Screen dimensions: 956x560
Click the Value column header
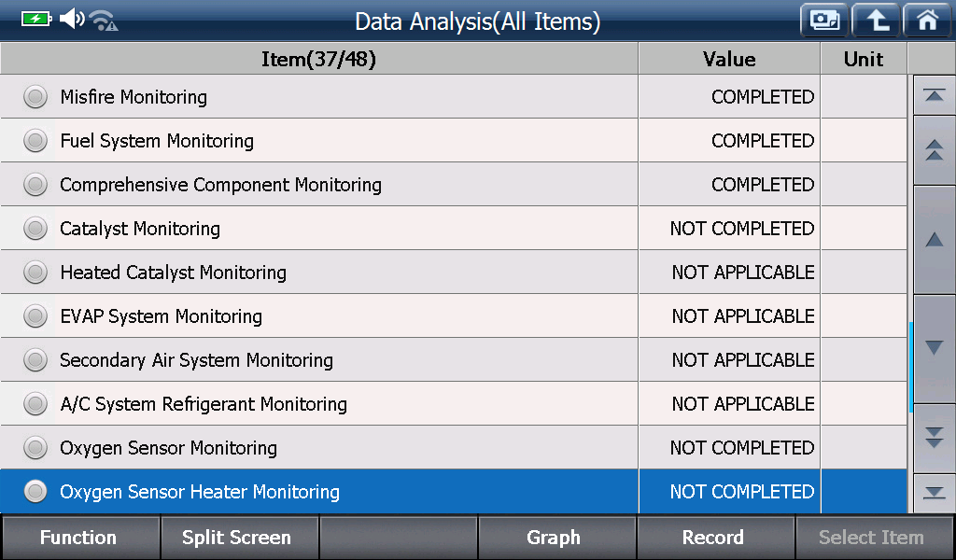pyautogui.click(x=729, y=59)
